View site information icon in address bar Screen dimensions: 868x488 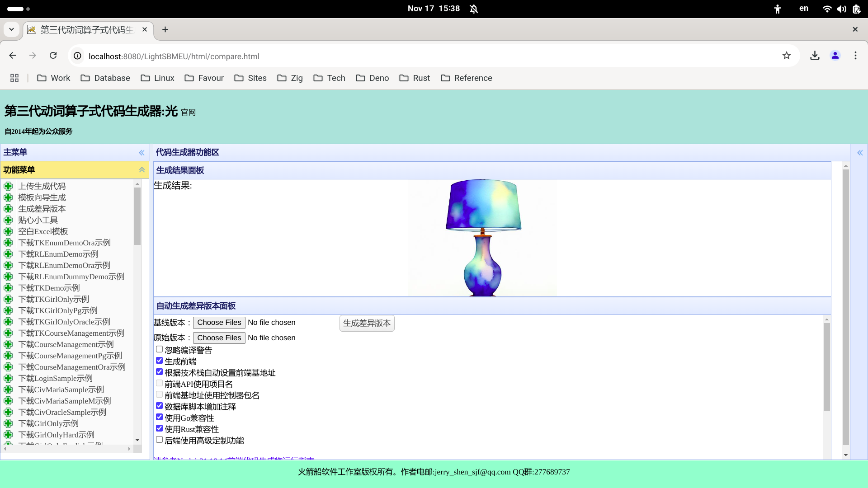78,56
